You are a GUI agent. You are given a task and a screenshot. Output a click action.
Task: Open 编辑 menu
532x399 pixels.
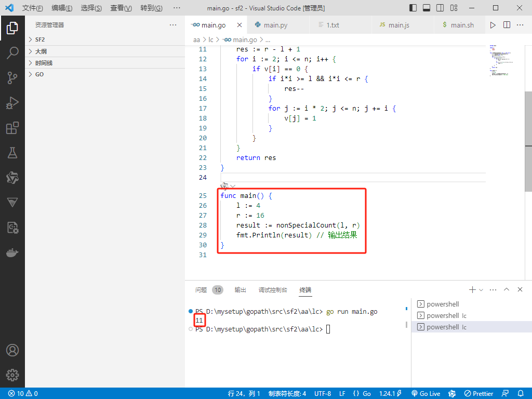[62, 8]
